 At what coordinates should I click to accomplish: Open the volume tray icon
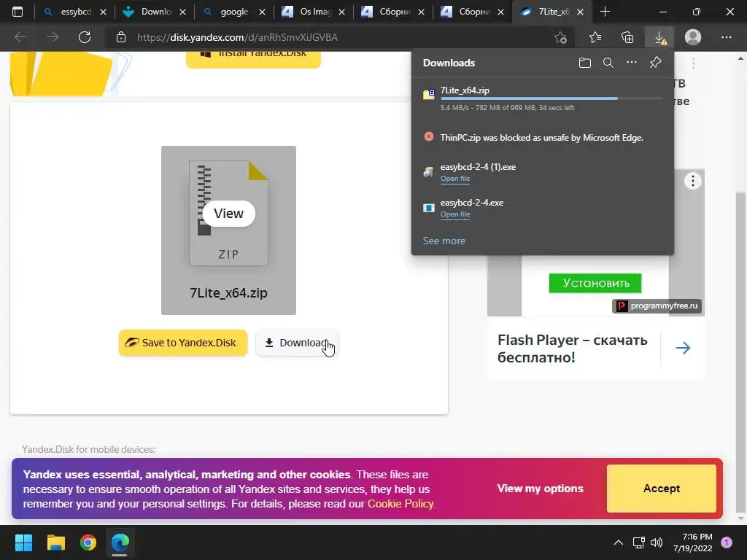point(657,542)
